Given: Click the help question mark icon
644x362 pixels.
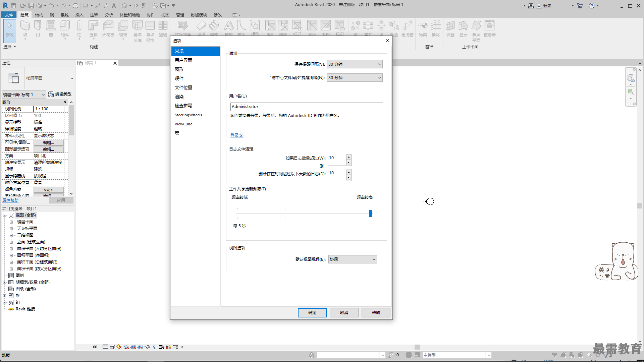Looking at the screenshot, I should pyautogui.click(x=592, y=6).
